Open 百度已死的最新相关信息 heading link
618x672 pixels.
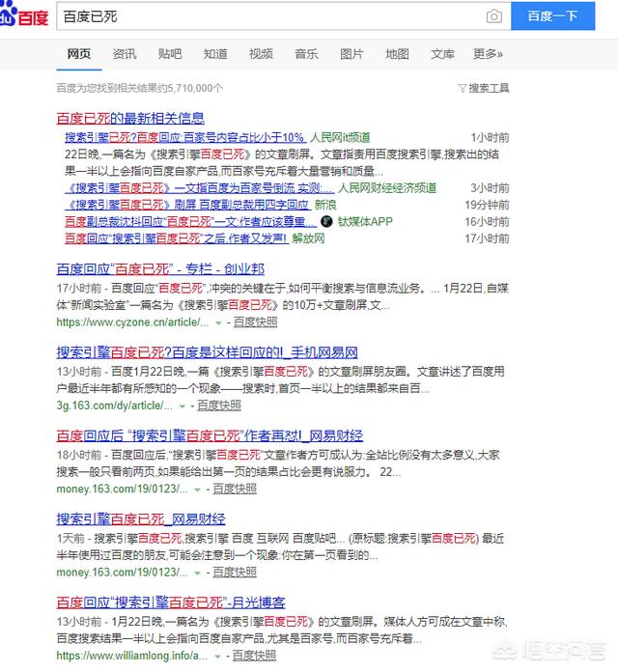click(x=130, y=118)
